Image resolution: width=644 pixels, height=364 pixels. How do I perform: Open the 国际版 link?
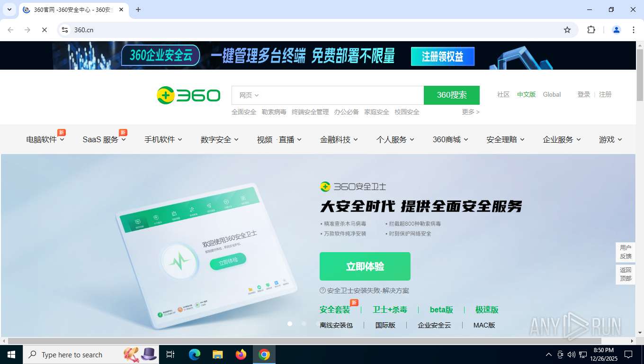coord(385,325)
